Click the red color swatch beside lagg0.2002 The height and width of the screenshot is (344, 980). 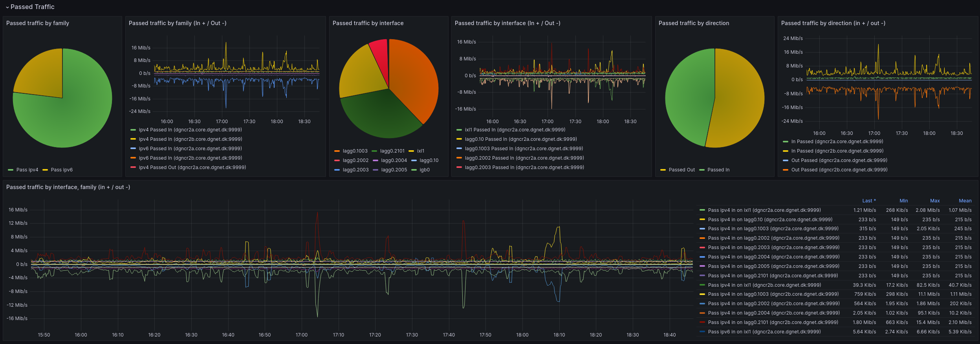pyautogui.click(x=337, y=160)
